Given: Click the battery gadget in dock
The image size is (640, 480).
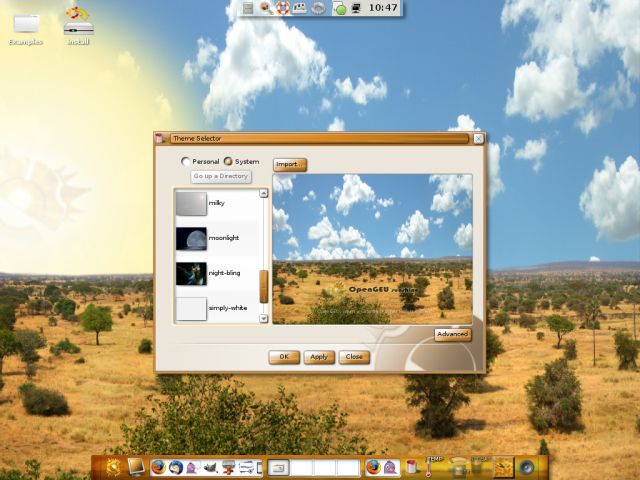Looking at the screenshot, I should click(x=478, y=467).
